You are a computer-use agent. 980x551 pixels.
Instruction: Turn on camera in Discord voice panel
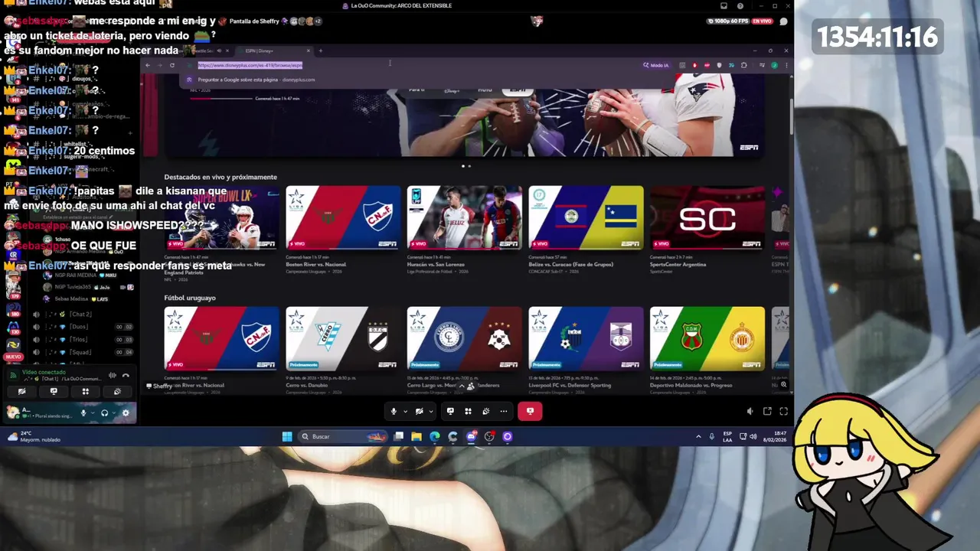coord(21,391)
